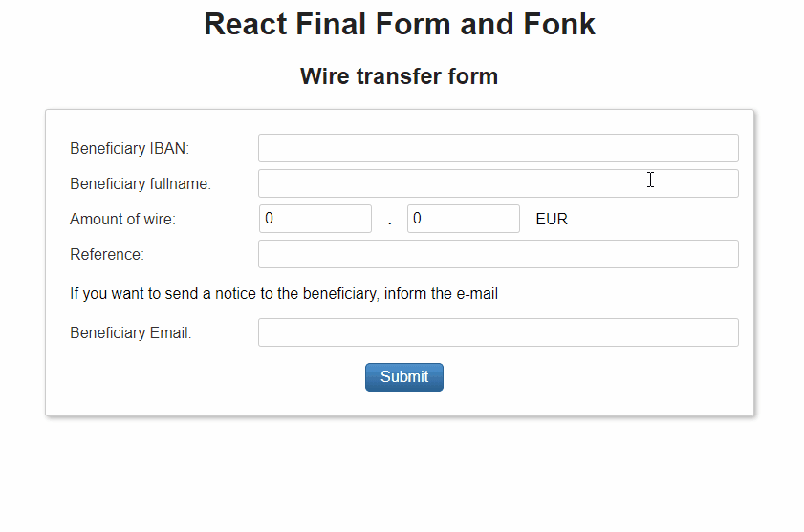This screenshot has width=804, height=532.
Task: Click the "Reference:" label text
Action: pos(107,255)
